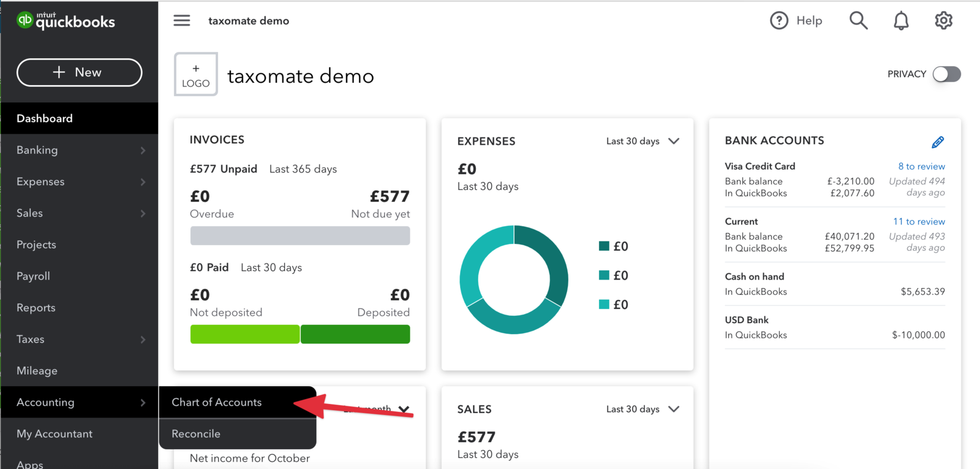Toggle the hamburger menu icon
Viewport: 980px width, 469px height.
coord(182,20)
